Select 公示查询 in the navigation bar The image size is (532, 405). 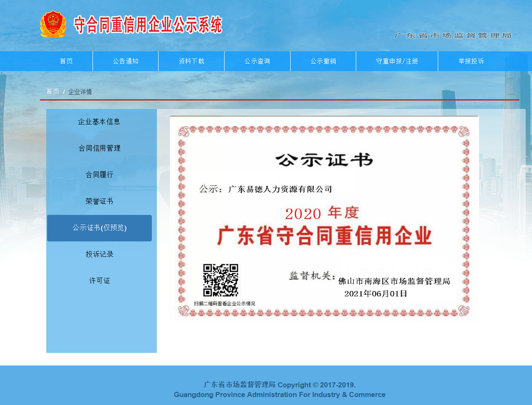(x=257, y=61)
